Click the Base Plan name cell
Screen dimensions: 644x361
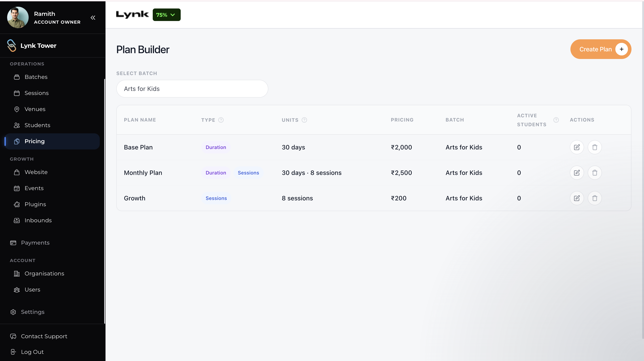[138, 147]
